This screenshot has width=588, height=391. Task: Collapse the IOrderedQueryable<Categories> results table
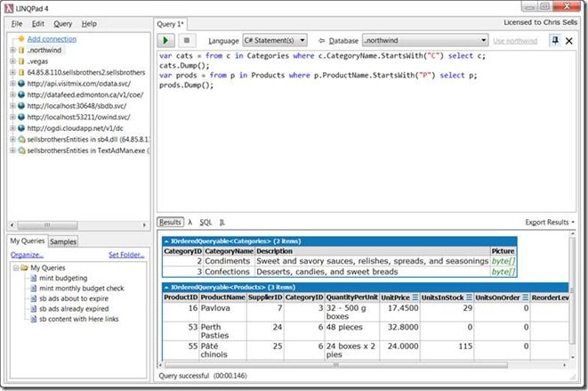click(166, 241)
